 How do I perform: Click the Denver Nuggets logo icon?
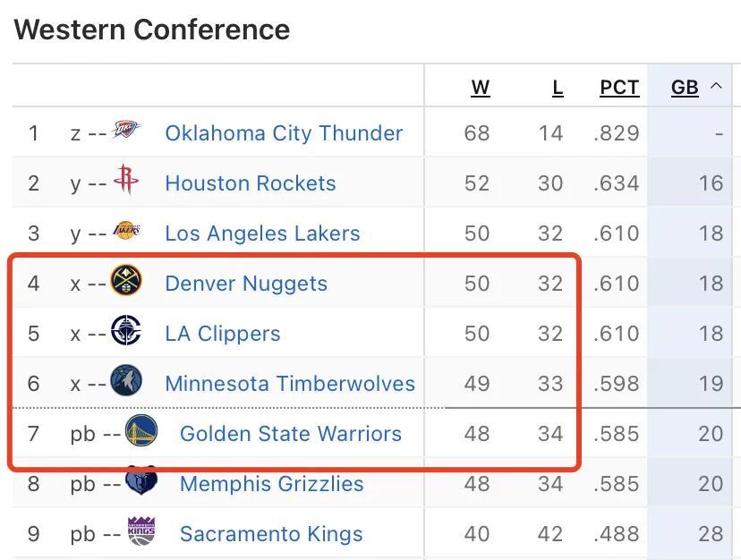coord(126,282)
